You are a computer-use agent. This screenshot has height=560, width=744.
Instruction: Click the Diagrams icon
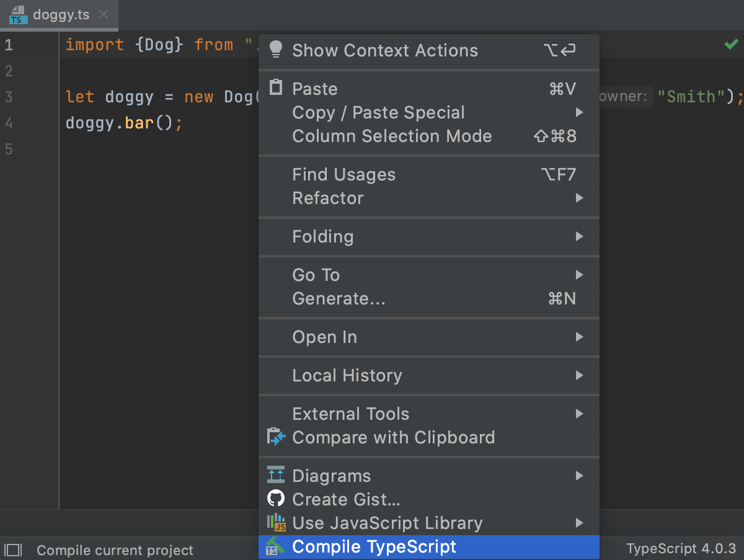coord(276,475)
